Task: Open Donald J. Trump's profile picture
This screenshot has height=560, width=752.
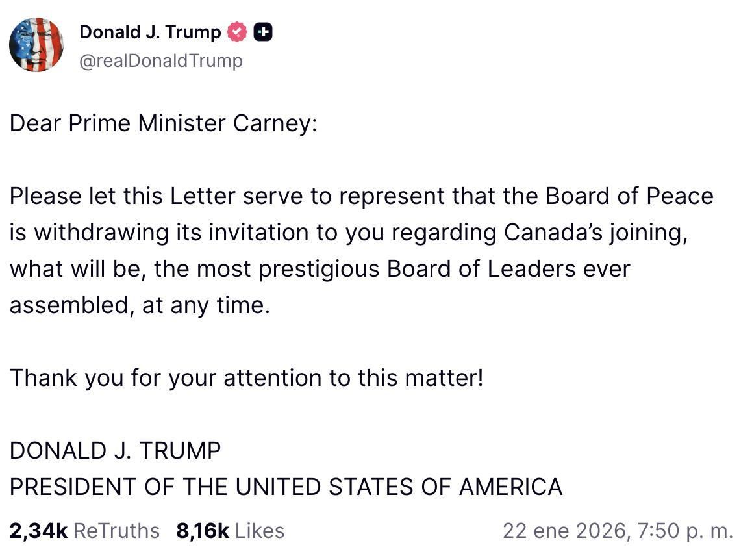Action: [x=36, y=44]
